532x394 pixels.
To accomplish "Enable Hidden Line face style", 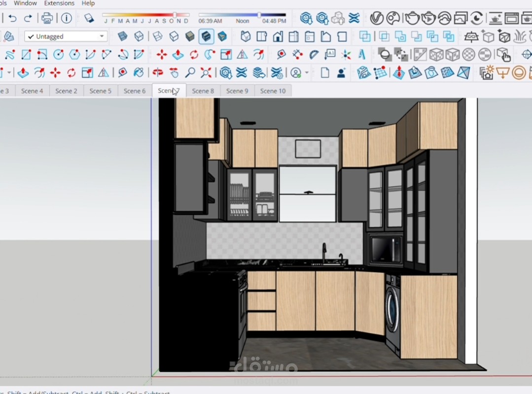I will point(174,36).
